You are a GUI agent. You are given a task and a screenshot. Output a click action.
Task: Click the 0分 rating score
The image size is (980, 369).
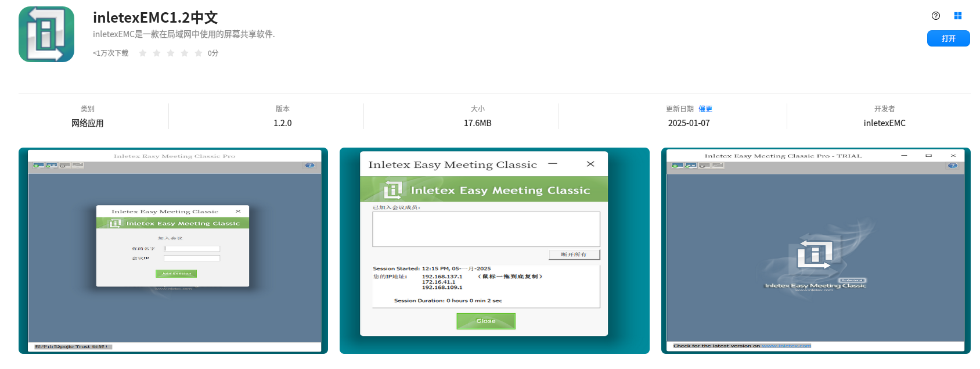click(213, 53)
